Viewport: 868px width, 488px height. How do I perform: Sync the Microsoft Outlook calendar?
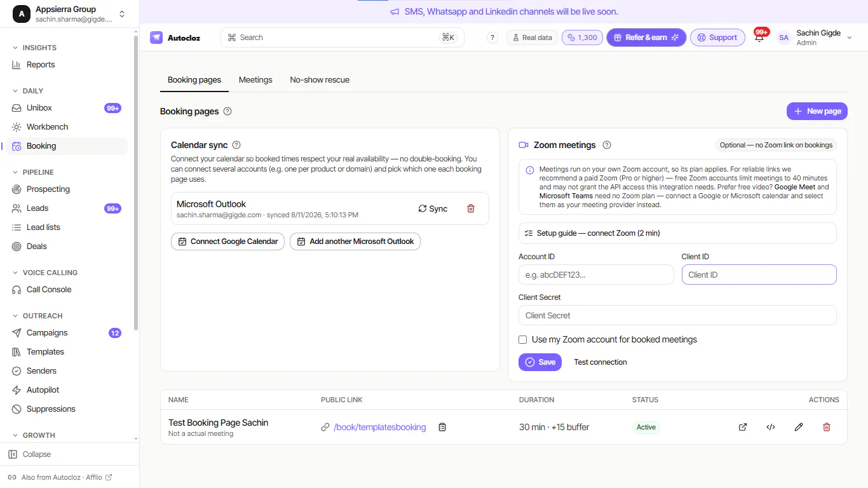(433, 208)
